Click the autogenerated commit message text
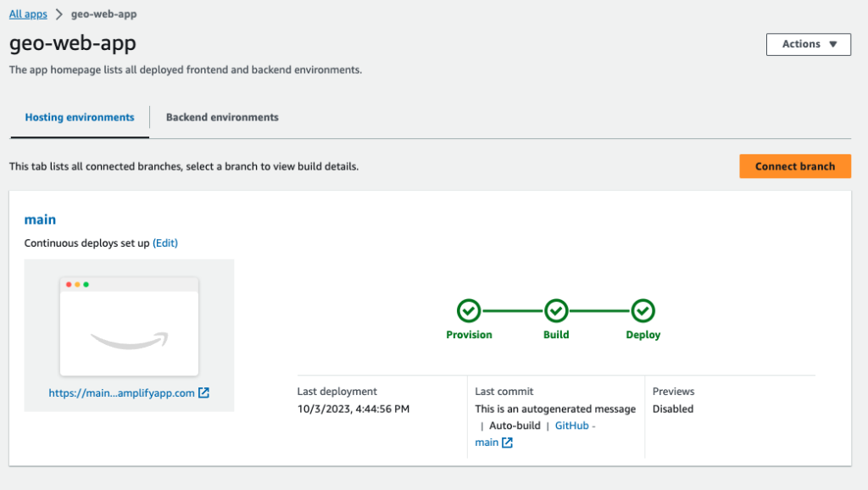Image resolution: width=868 pixels, height=490 pixels. point(555,409)
